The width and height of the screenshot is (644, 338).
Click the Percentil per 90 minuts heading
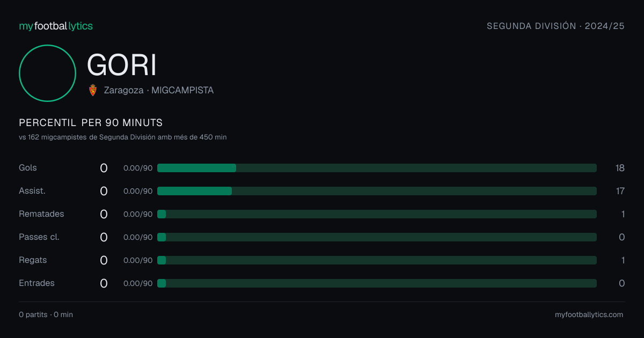tap(91, 123)
